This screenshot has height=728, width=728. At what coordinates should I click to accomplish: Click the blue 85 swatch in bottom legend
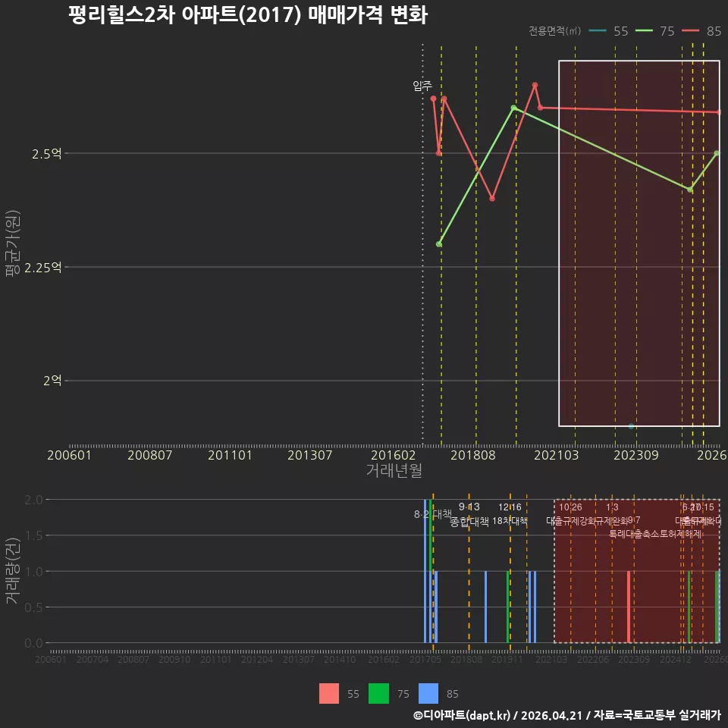coord(428,693)
